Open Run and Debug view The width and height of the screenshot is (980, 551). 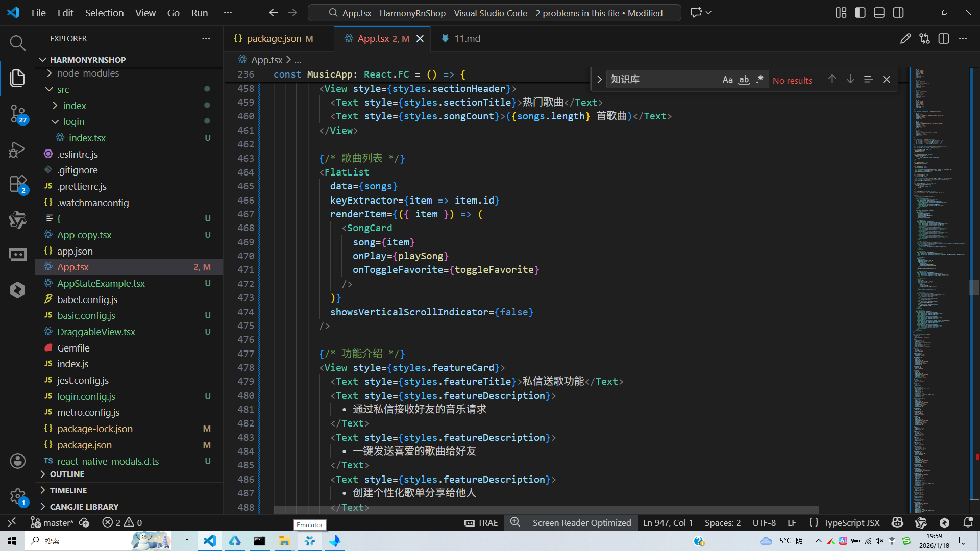coord(17,149)
